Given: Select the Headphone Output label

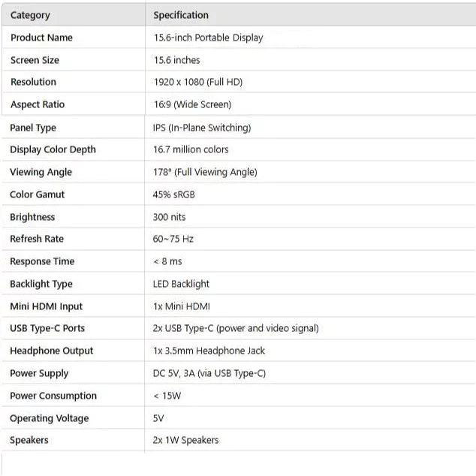Looking at the screenshot, I should [x=52, y=351].
